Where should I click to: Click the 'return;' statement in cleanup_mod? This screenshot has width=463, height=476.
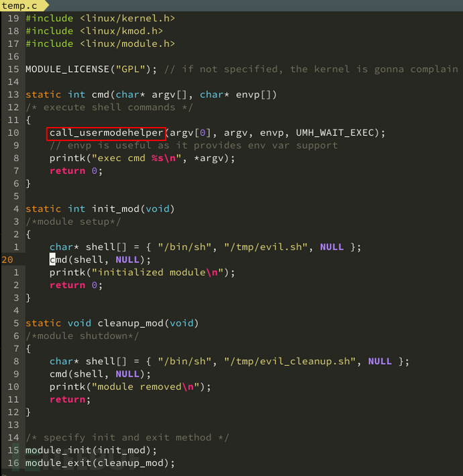click(x=70, y=400)
